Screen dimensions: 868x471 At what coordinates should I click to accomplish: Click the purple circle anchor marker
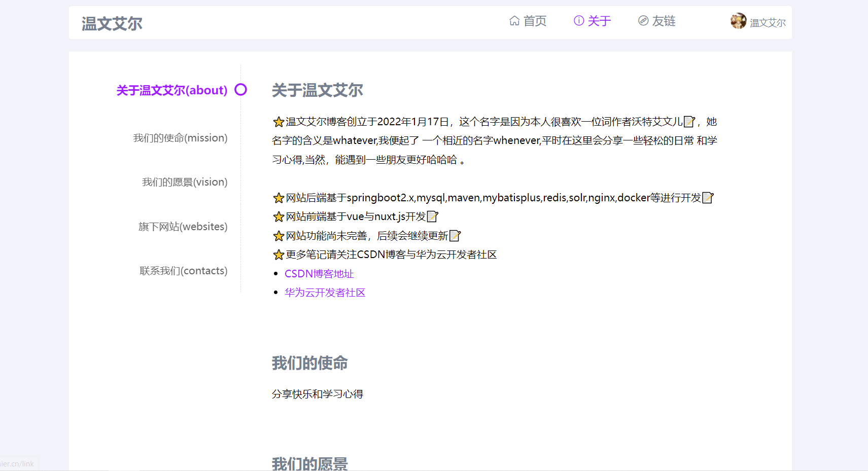pyautogui.click(x=240, y=90)
